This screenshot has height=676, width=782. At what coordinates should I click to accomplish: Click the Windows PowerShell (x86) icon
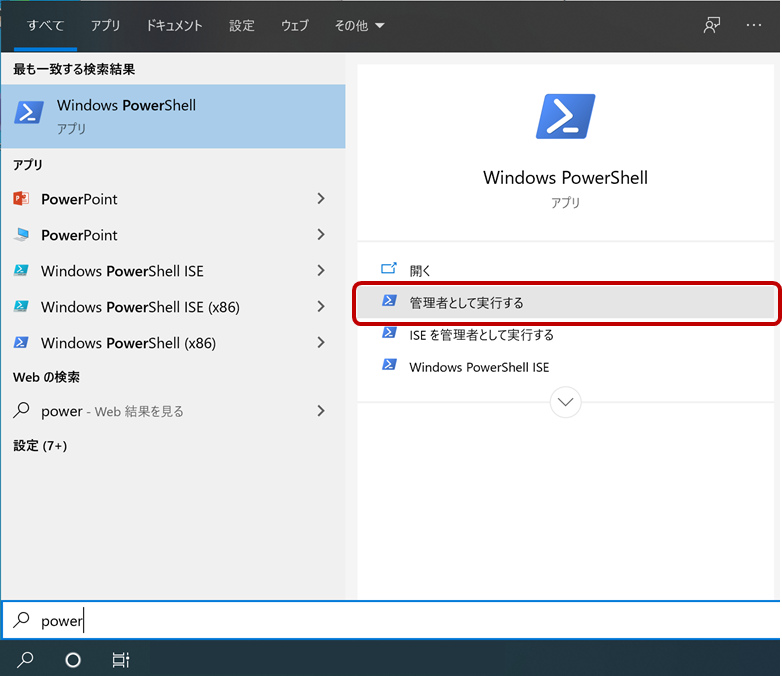pos(21,342)
